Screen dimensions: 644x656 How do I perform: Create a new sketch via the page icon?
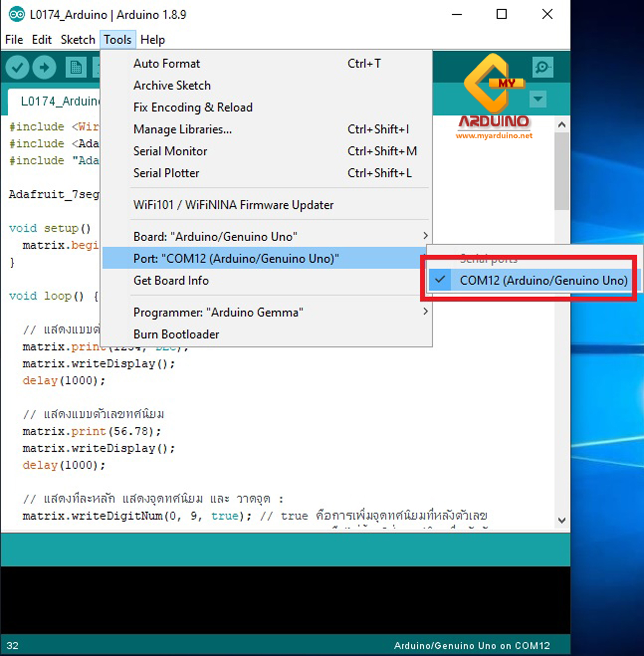[x=76, y=67]
